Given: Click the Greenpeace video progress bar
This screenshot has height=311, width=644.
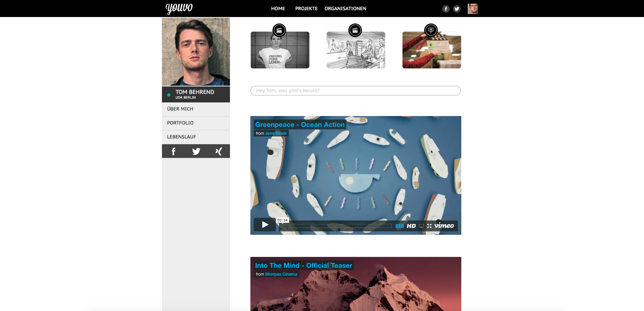Looking at the screenshot, I should 337,226.
